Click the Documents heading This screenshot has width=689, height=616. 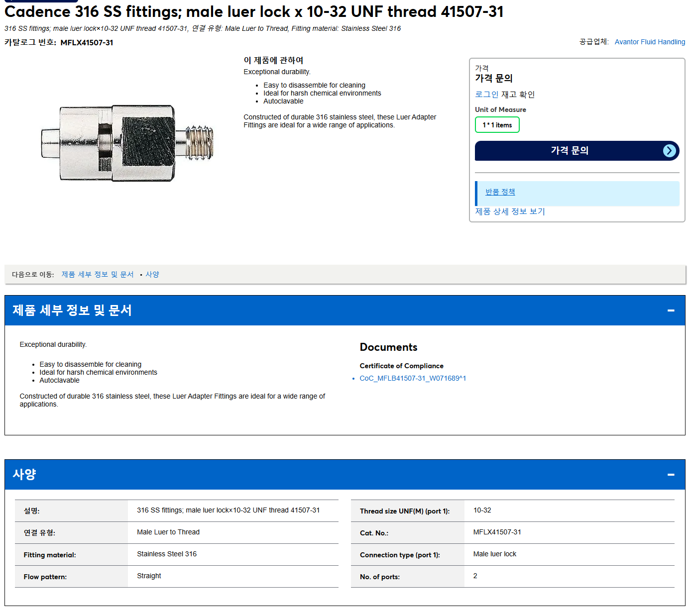[388, 347]
